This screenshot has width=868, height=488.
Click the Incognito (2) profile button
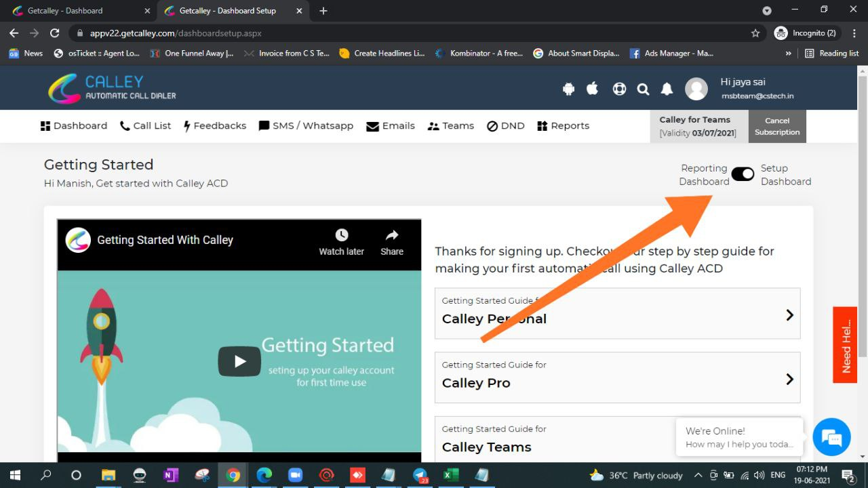(805, 33)
